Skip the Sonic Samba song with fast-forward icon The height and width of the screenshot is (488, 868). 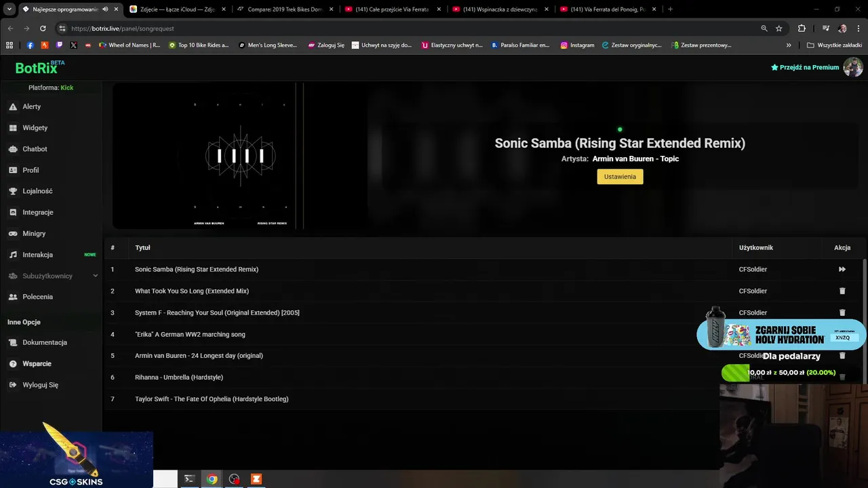pyautogui.click(x=842, y=269)
